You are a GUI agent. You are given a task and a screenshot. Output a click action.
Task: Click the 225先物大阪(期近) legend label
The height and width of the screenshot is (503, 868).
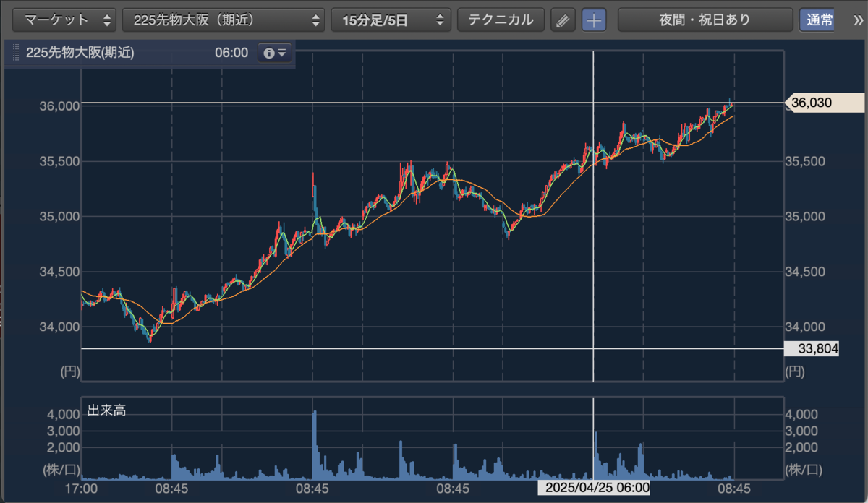pos(80,53)
